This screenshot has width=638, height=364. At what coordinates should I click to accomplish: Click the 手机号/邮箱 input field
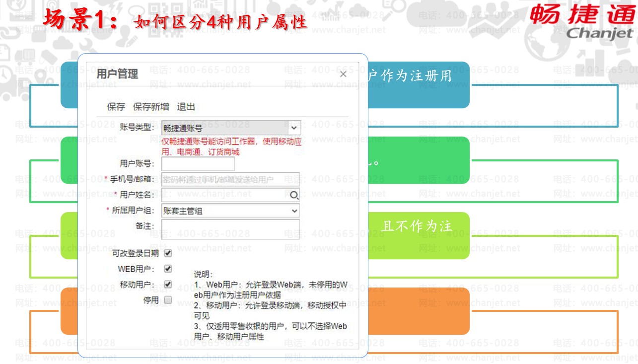coord(231,179)
